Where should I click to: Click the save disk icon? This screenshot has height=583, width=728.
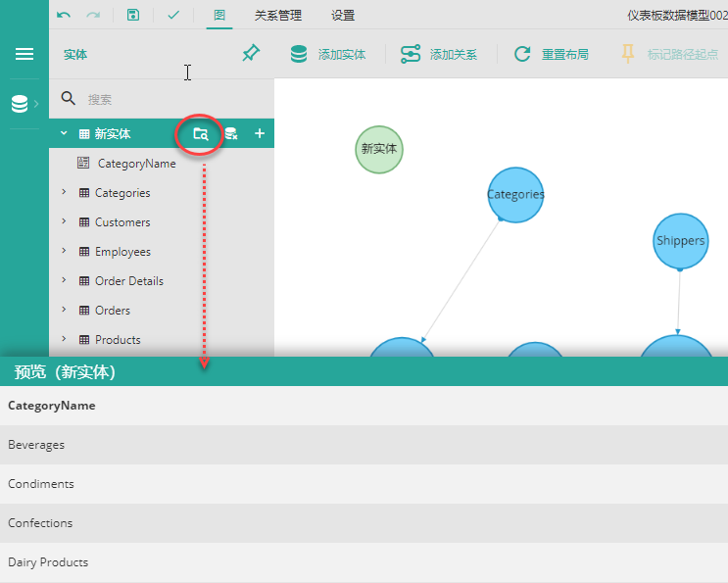[x=133, y=16]
